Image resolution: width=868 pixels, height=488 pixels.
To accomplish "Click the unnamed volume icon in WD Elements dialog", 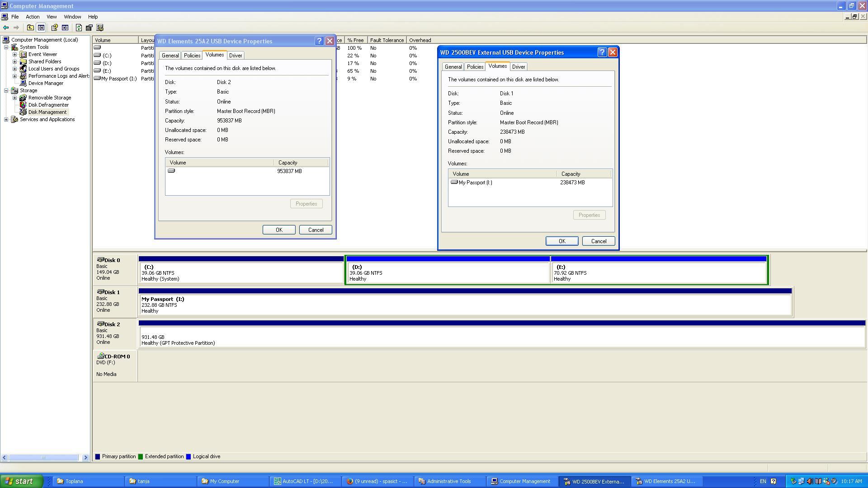I will click(x=171, y=171).
